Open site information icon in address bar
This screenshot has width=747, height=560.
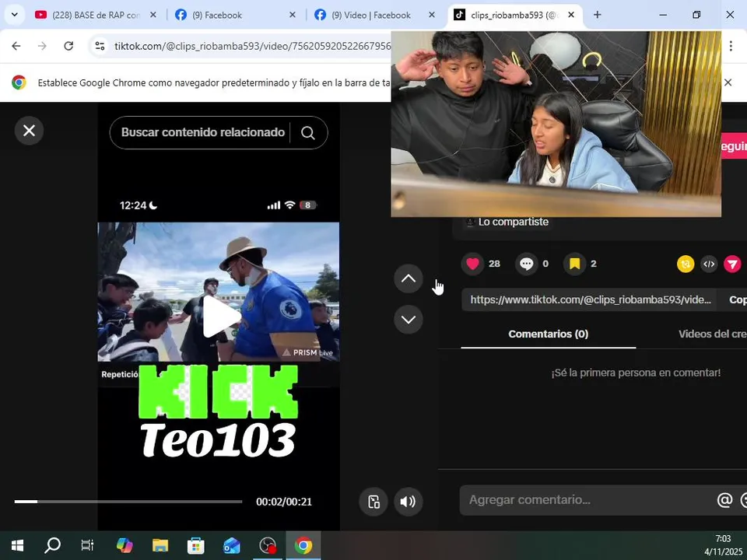click(100, 46)
